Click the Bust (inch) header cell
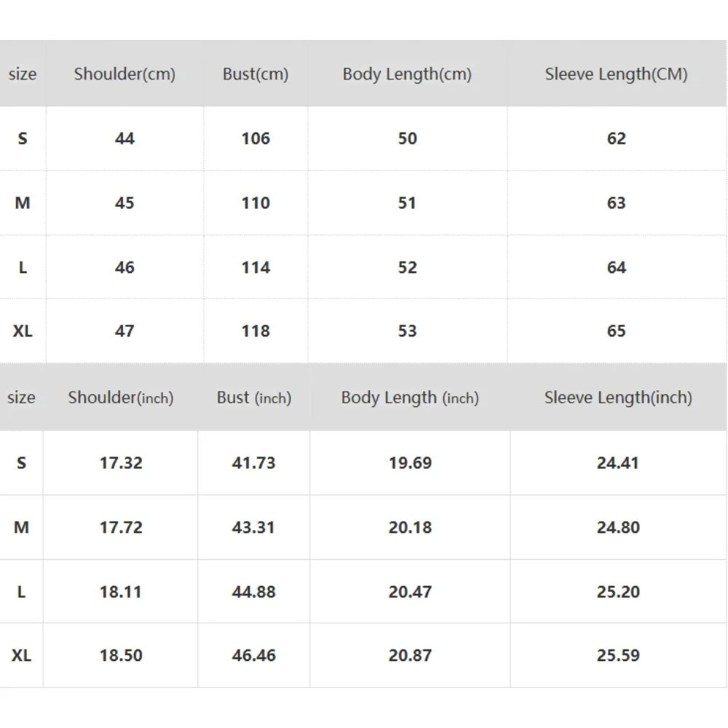 253,397
